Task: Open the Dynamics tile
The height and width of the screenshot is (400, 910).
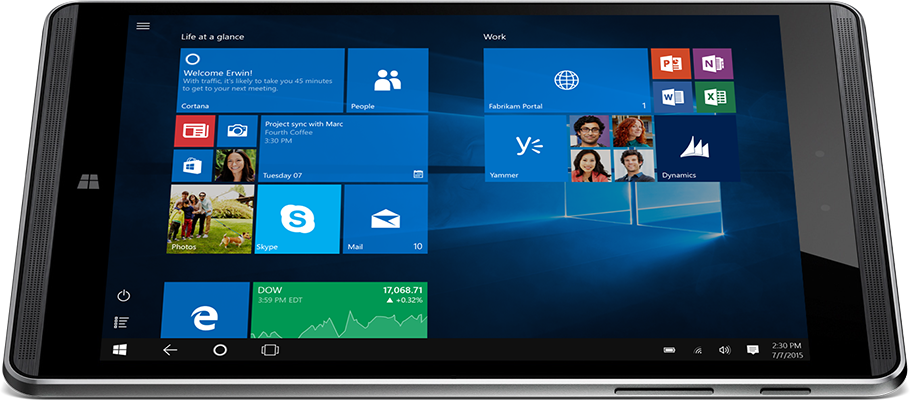Action: tap(697, 148)
